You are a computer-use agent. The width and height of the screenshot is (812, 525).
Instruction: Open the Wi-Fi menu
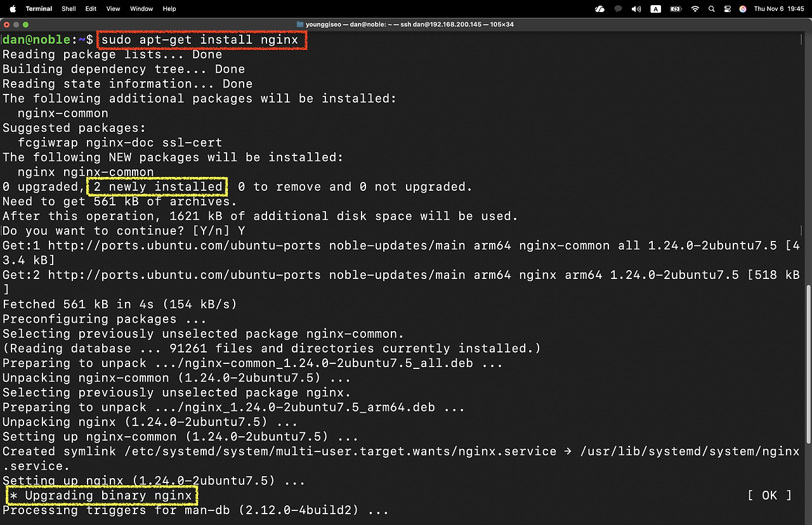695,9
